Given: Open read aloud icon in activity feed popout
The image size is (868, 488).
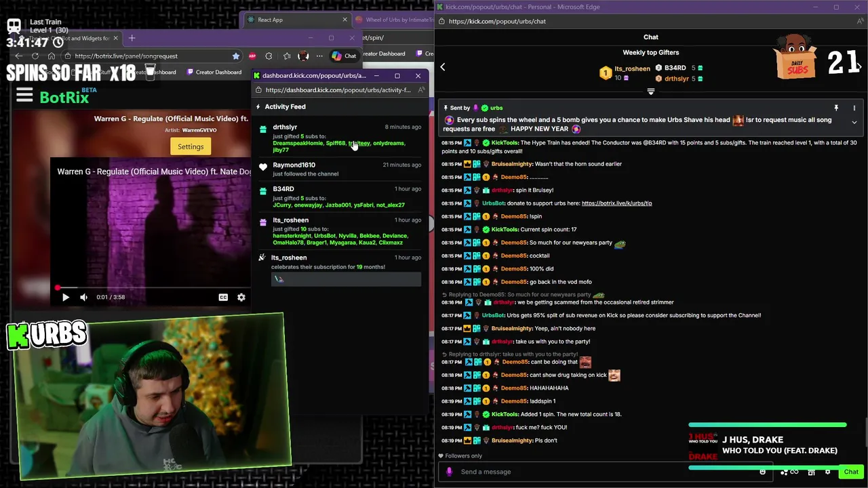Looking at the screenshot, I should [421, 89].
